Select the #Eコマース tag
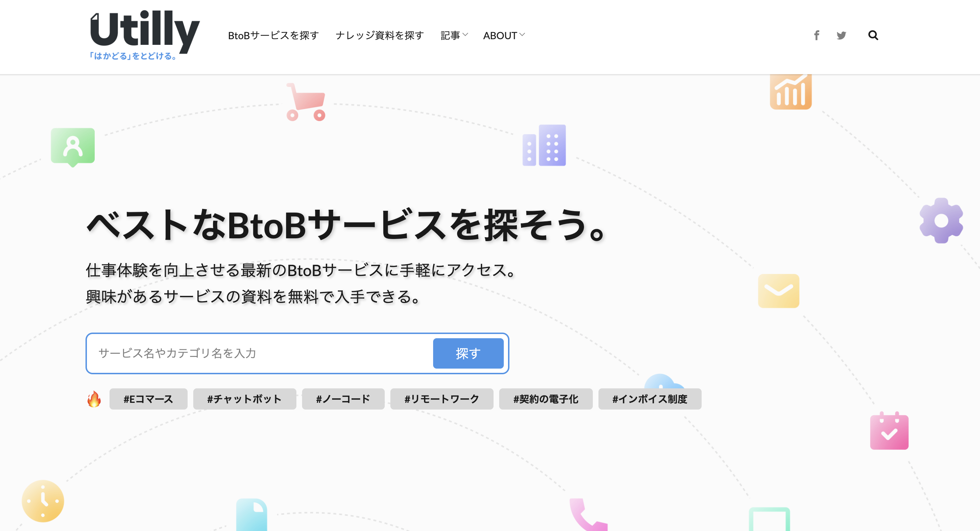 point(148,399)
